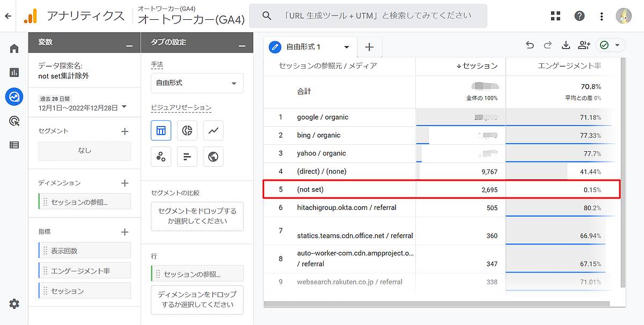Switch to the line chart visualization
This screenshot has height=325, width=644.
(x=213, y=130)
